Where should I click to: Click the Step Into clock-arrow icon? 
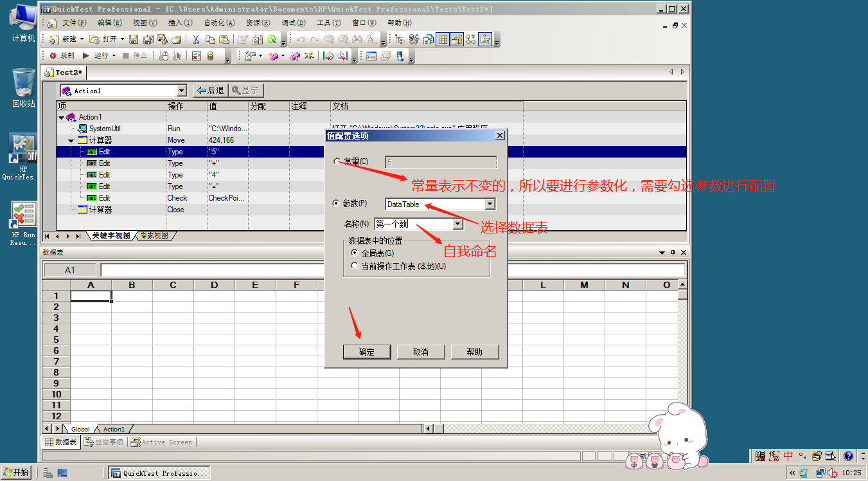[328, 55]
